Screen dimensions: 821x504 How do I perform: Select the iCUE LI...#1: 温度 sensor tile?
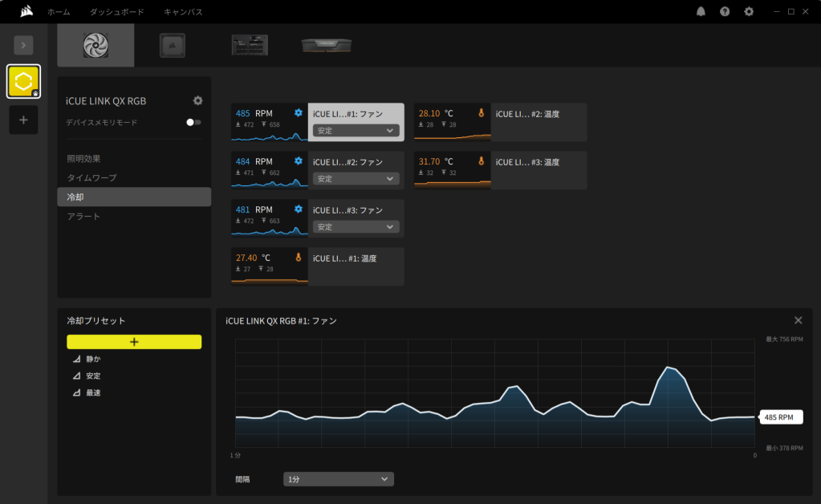317,266
